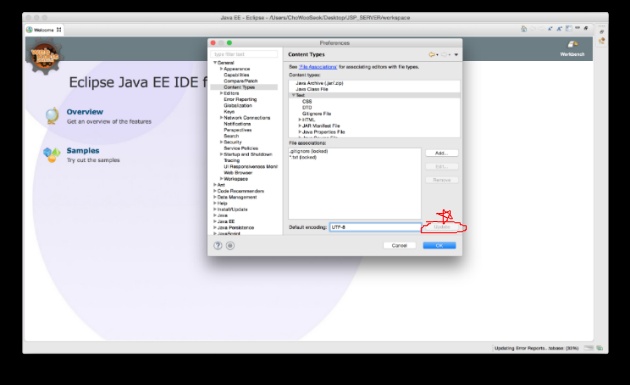Open the Workbench icon on Welcome page
The width and height of the screenshot is (630, 385).
click(x=573, y=44)
